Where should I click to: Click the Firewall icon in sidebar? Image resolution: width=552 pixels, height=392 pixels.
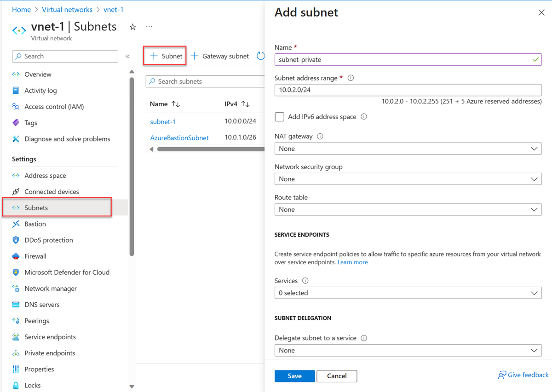tap(16, 256)
